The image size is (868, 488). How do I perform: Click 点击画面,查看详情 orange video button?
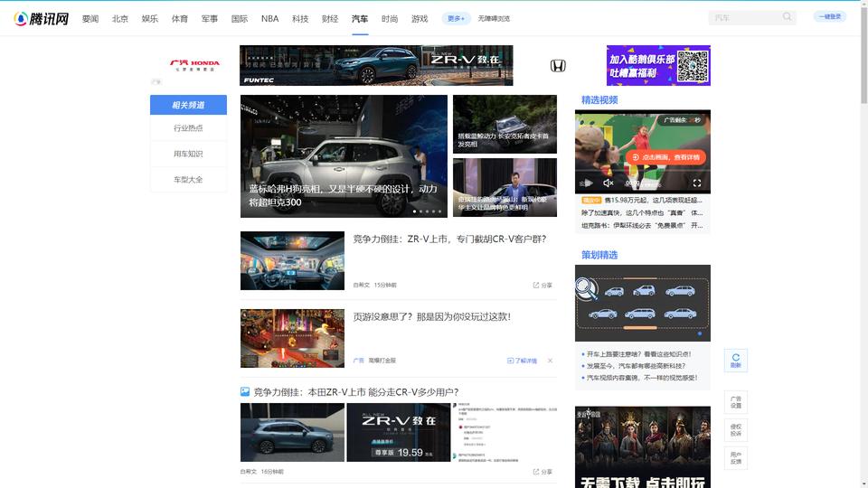[666, 157]
